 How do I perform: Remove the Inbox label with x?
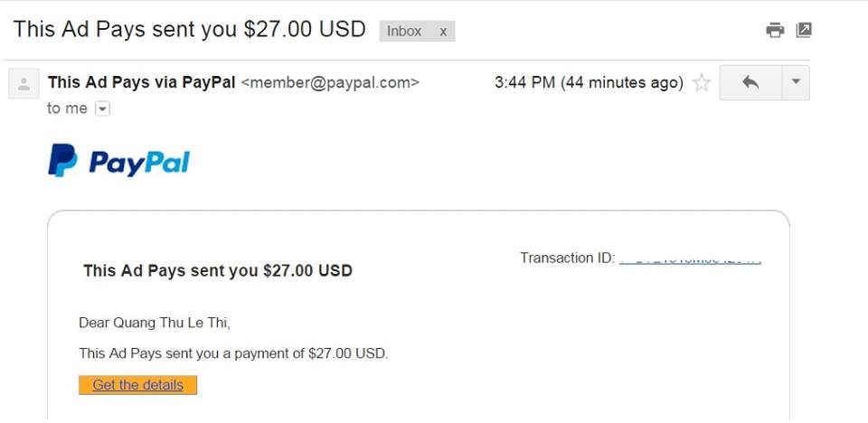point(443,32)
